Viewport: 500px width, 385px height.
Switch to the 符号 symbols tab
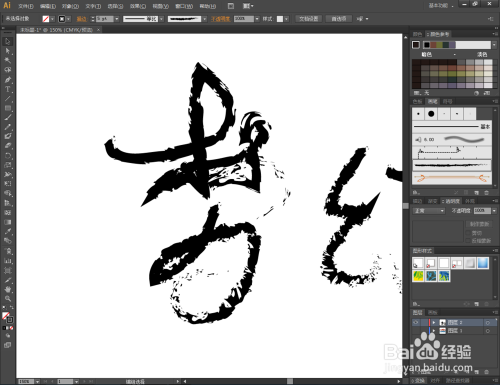447,101
